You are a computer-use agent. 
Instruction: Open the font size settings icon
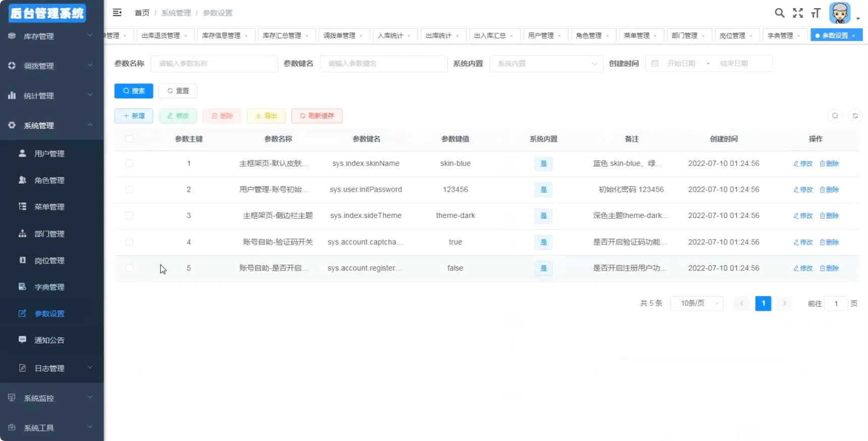(x=815, y=13)
